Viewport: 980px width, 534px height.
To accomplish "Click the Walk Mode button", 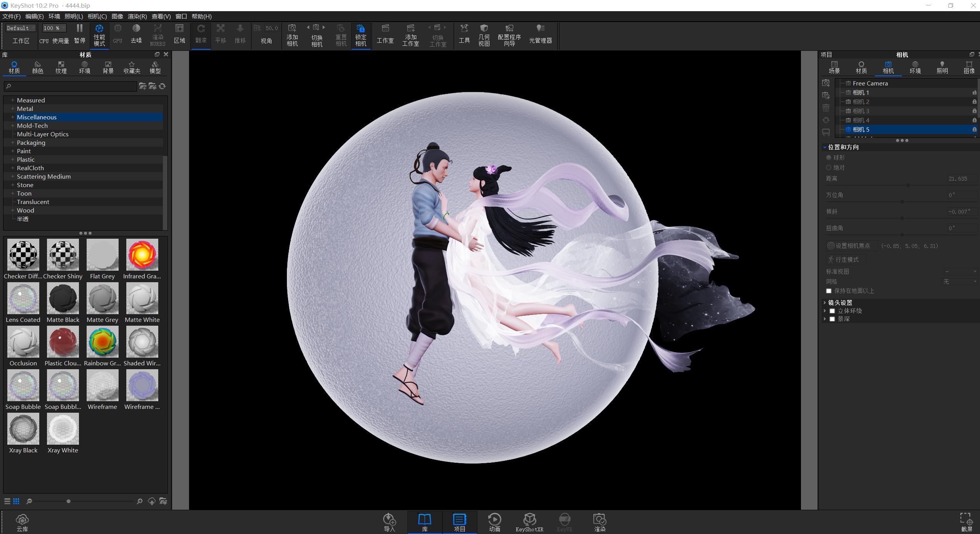I will 846,259.
